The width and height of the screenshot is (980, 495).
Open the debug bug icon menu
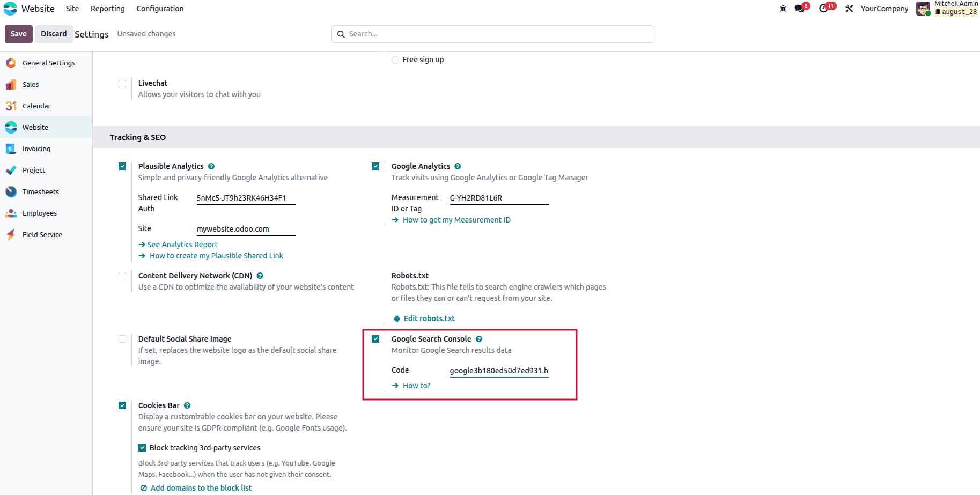pos(783,9)
